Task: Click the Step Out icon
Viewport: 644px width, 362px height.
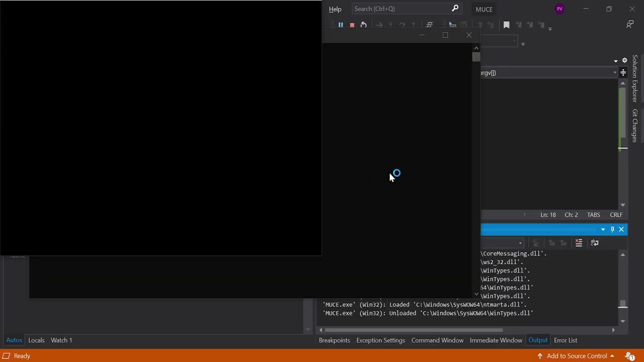Action: click(x=414, y=25)
